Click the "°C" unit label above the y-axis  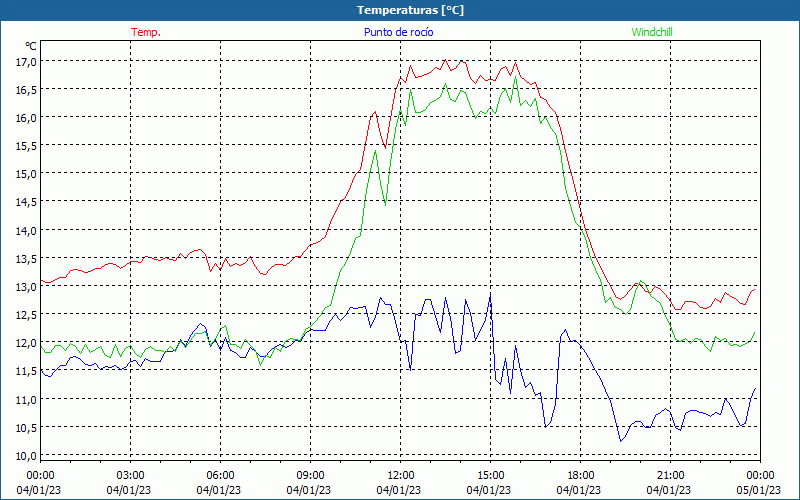[31, 46]
